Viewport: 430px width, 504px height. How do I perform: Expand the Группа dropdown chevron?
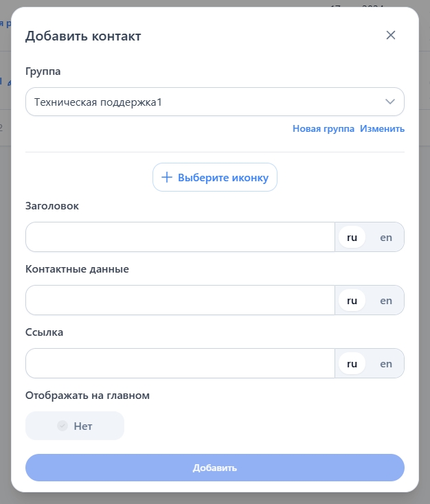pyautogui.click(x=390, y=102)
